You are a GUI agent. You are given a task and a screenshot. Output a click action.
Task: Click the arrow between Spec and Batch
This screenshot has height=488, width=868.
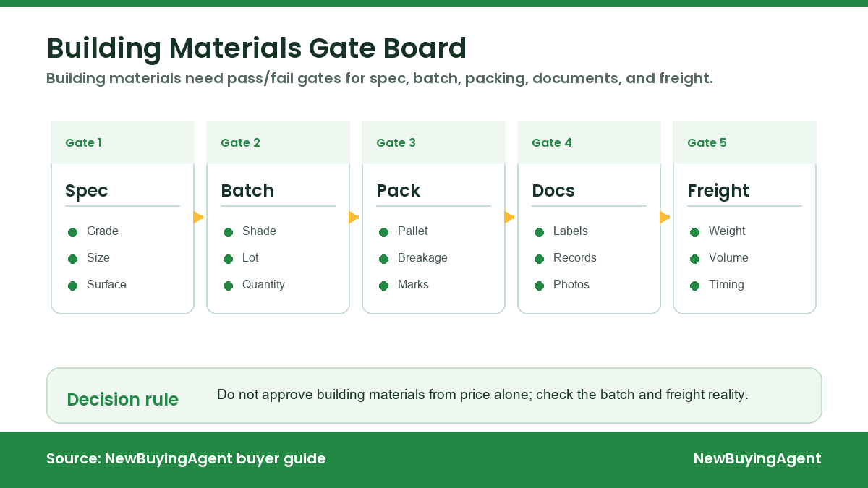pos(198,217)
